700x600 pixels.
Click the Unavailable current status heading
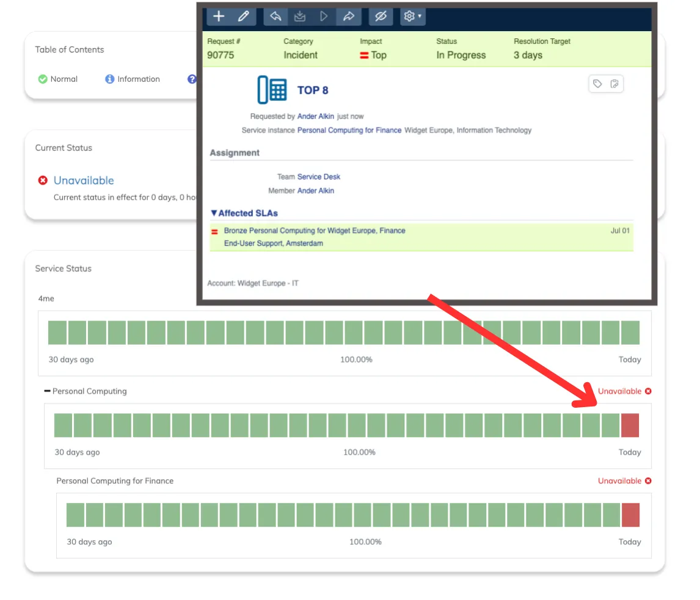coord(84,180)
